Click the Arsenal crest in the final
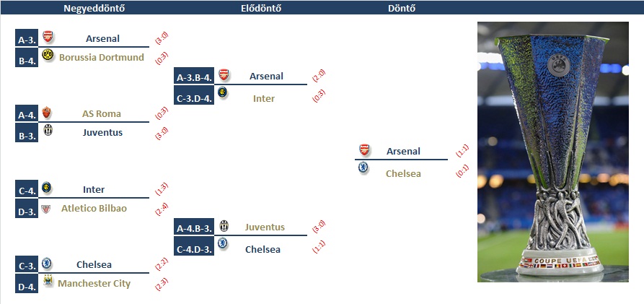 [364, 149]
